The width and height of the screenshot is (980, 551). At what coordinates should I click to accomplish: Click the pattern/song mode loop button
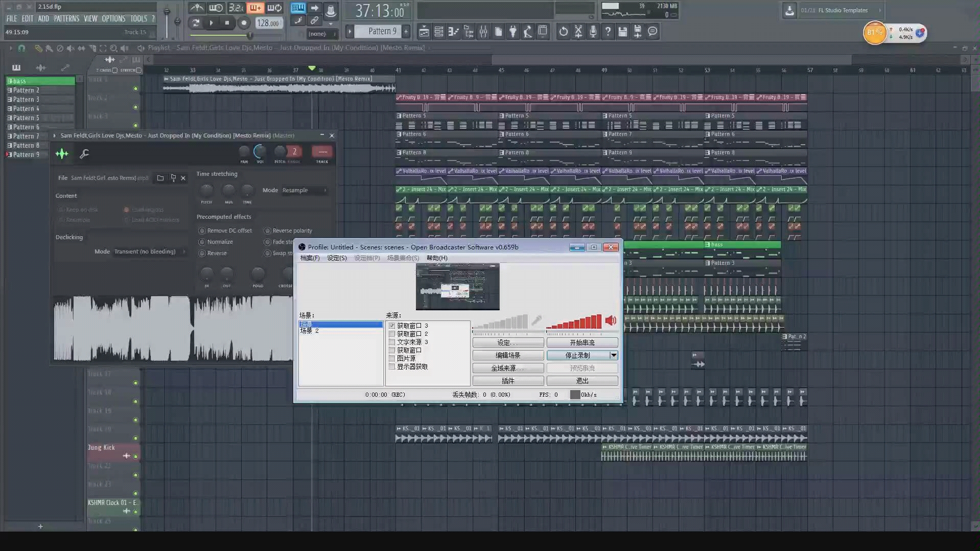tap(195, 22)
